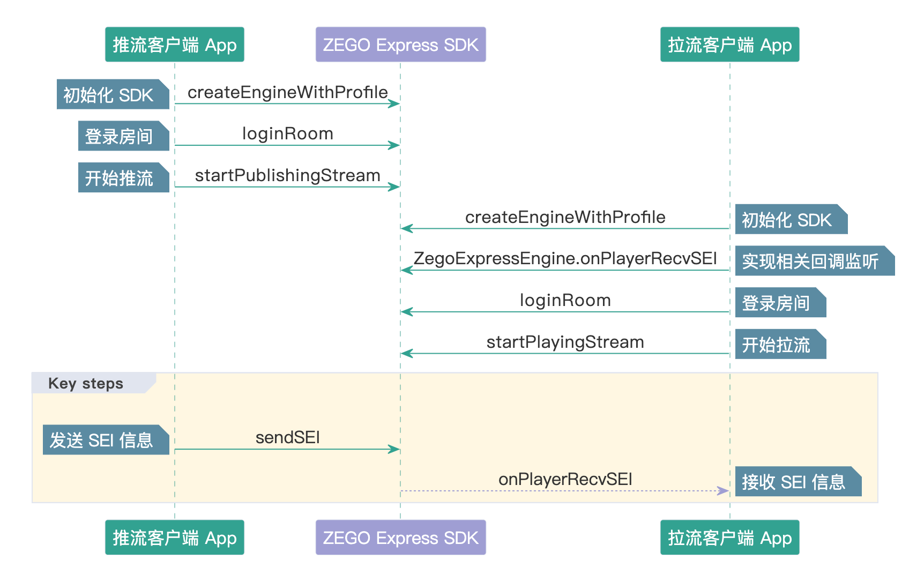Click the top 推流客户端 App participant box
The width and height of the screenshot is (924, 582).
coord(174,44)
